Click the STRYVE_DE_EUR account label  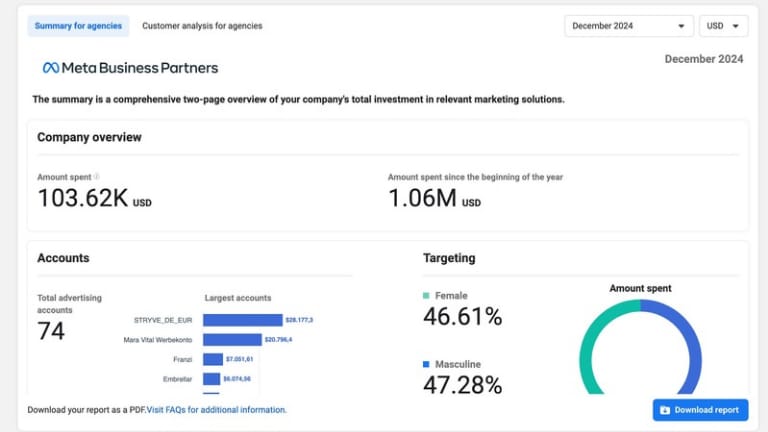[x=163, y=320]
